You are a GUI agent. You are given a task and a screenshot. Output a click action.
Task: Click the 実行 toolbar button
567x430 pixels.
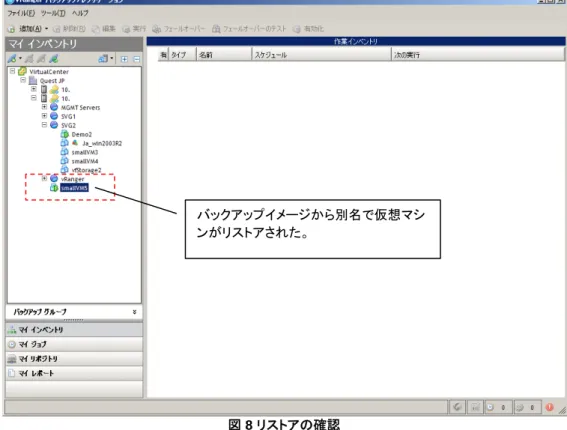134,29
